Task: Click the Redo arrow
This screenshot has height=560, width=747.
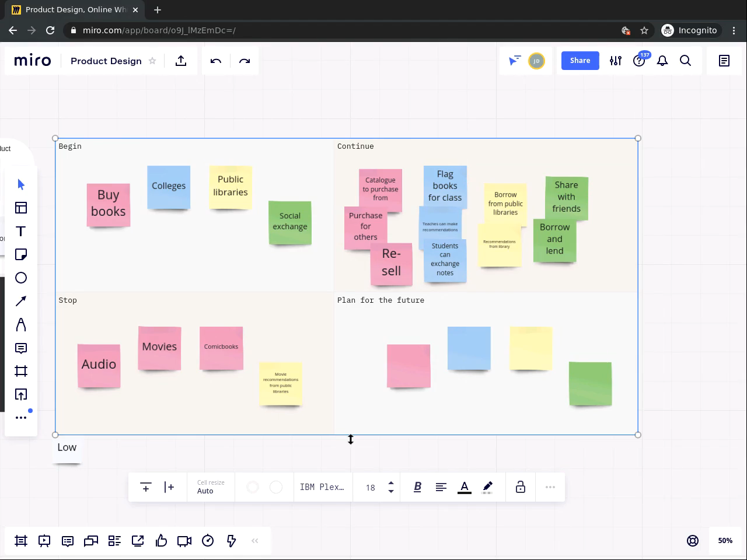Action: coord(245,61)
